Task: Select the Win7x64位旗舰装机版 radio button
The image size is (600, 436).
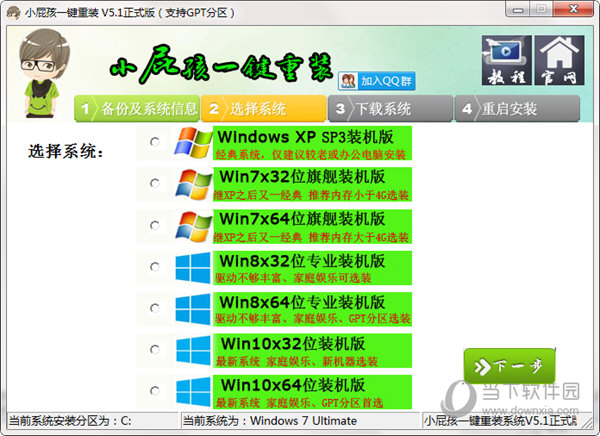Action: tap(155, 225)
